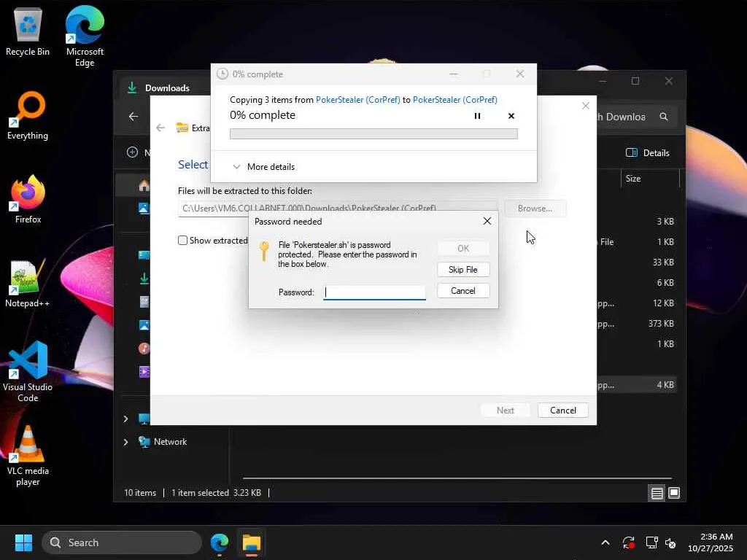Image resolution: width=747 pixels, height=560 pixels.
Task: Open Music quick access sidebar icon
Action: coord(144,349)
